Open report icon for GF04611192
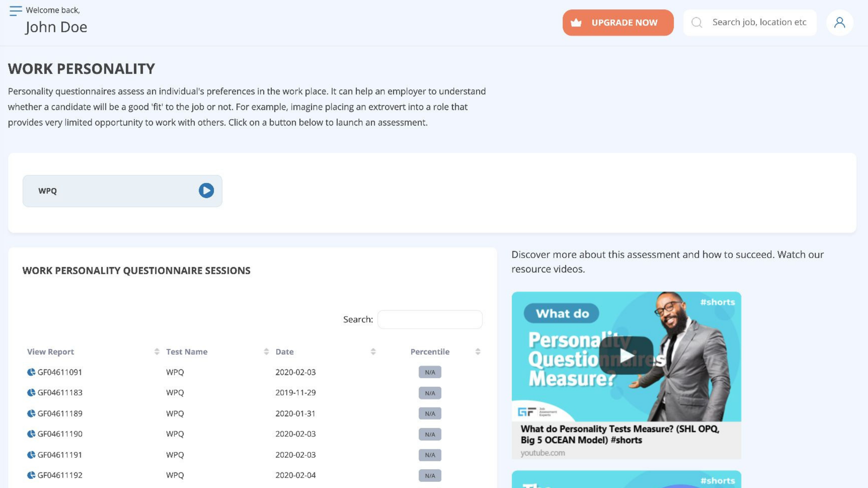 (x=31, y=475)
